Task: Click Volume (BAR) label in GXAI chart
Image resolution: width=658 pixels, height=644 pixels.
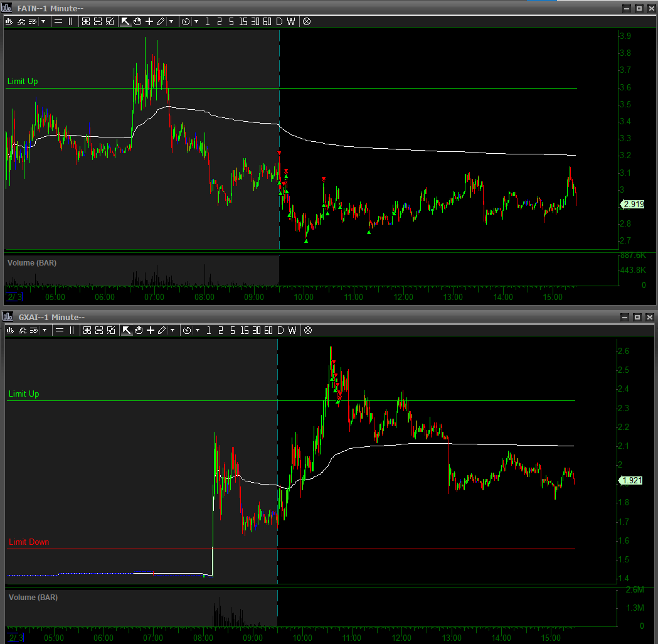Action: pos(33,598)
